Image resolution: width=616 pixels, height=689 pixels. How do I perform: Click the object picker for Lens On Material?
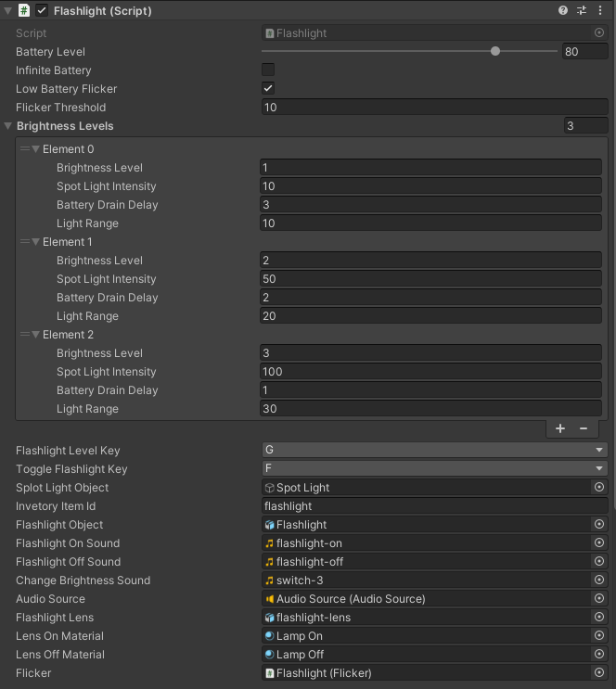pyautogui.click(x=599, y=636)
